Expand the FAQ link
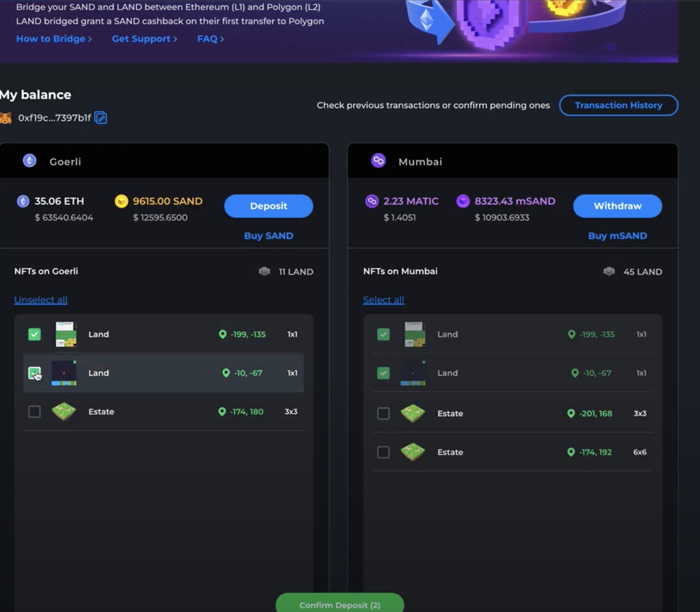The width and height of the screenshot is (700, 612). point(210,39)
